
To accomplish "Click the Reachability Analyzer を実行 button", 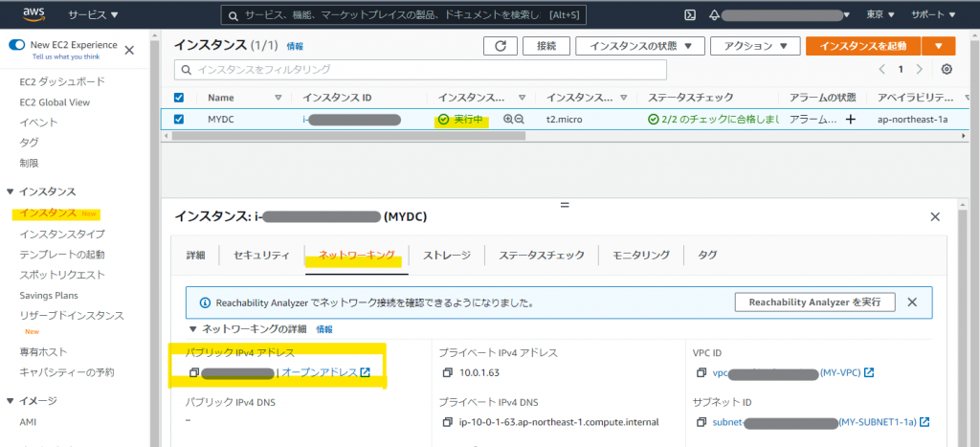I will pos(814,302).
